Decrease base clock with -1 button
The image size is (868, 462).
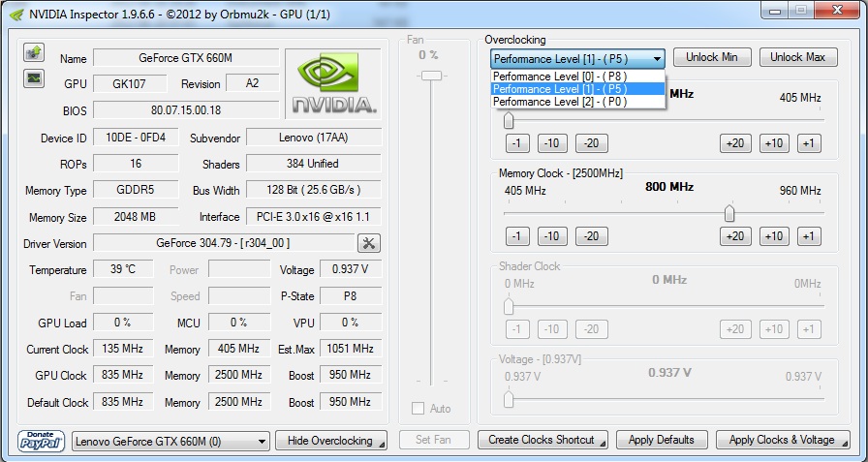click(x=517, y=143)
